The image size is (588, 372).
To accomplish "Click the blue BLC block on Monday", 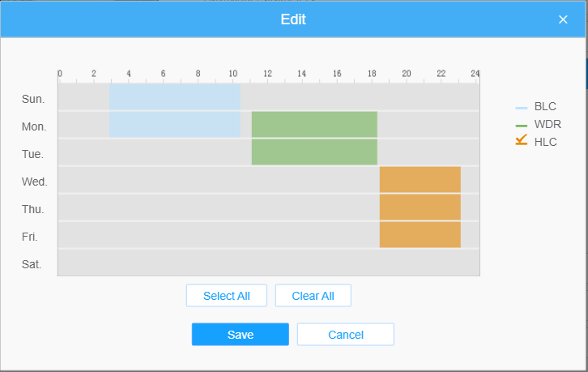I will [x=174, y=125].
